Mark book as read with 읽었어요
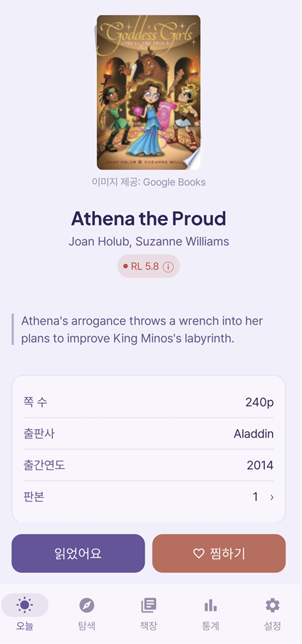302x644 pixels. pos(78,553)
